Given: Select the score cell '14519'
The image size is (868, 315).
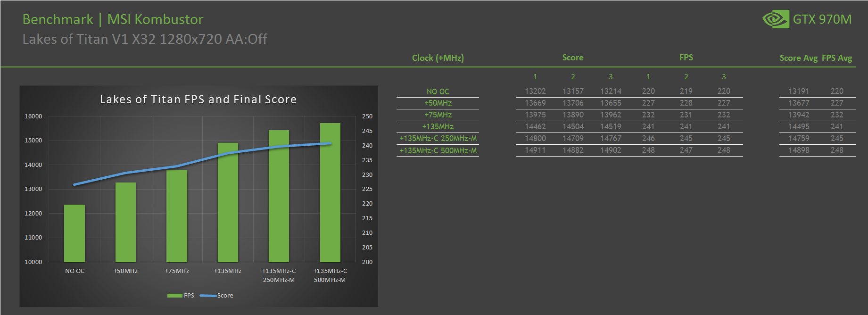Looking at the screenshot, I should click(611, 127).
